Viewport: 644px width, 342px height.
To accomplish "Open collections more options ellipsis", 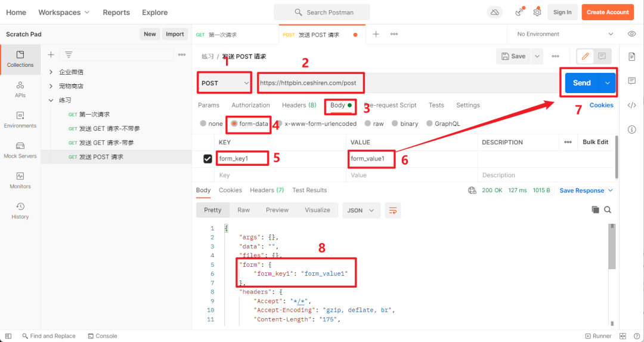I will click(x=182, y=55).
